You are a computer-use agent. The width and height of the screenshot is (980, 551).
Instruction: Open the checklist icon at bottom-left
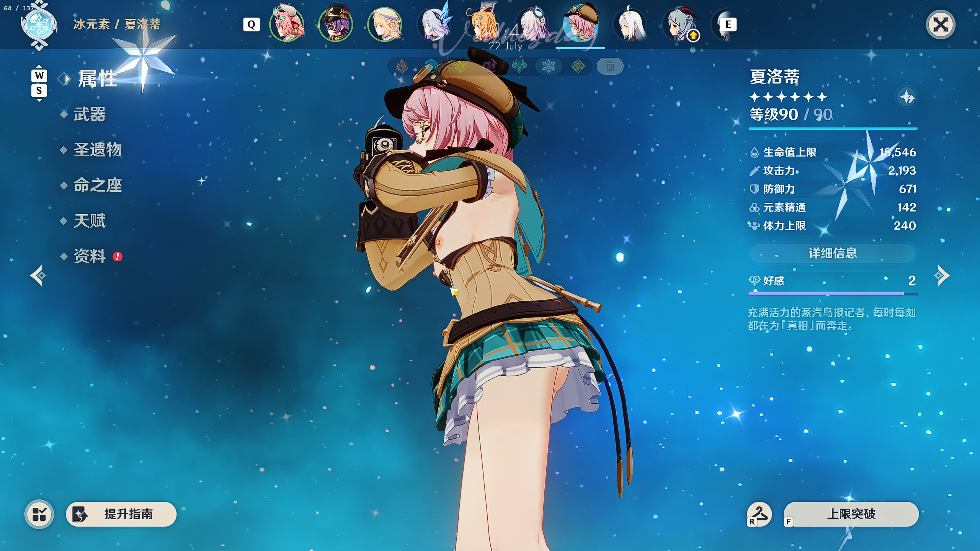click(x=39, y=514)
